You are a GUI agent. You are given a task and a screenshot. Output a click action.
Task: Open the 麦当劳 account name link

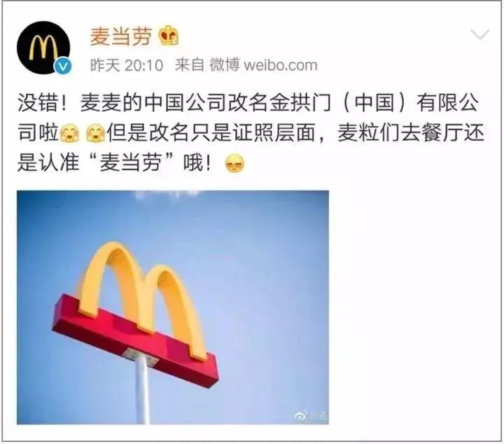pyautogui.click(x=120, y=36)
